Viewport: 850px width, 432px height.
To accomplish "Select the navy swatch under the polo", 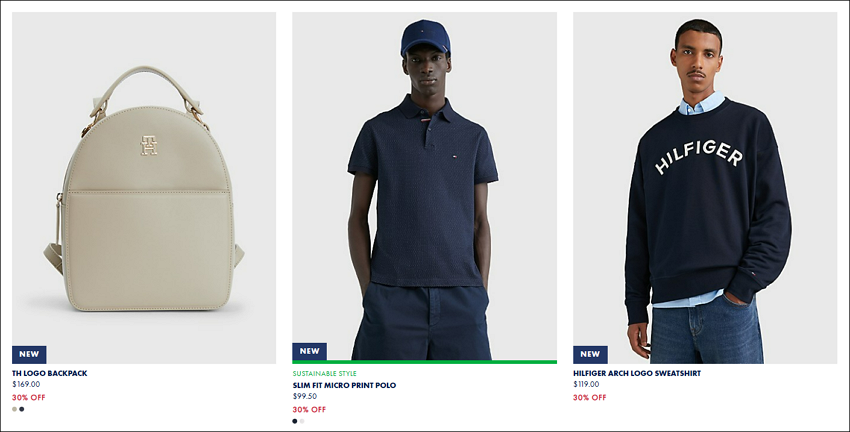I will [x=295, y=421].
